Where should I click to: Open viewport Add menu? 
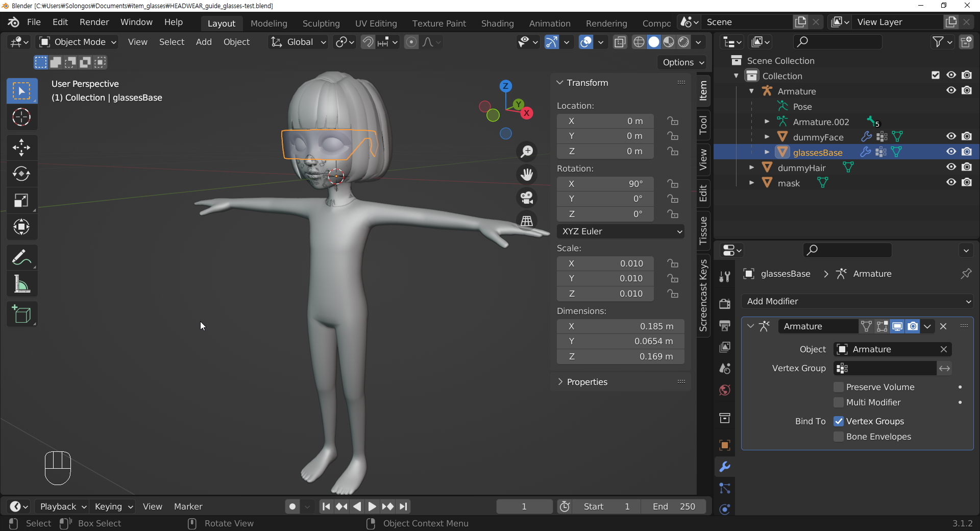(x=204, y=42)
